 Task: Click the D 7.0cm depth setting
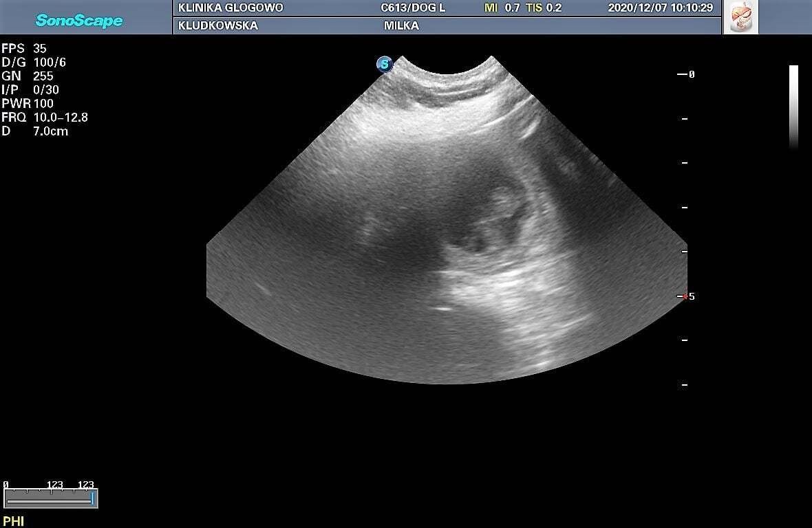pos(35,131)
